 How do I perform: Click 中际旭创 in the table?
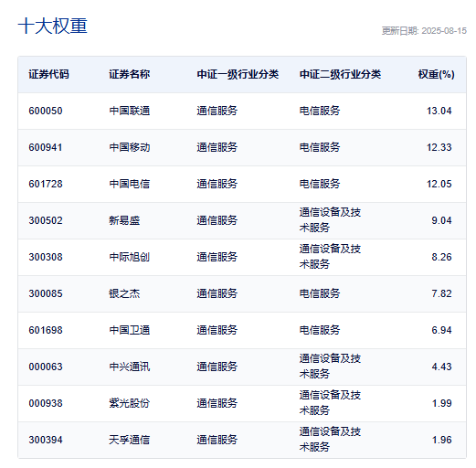130,257
